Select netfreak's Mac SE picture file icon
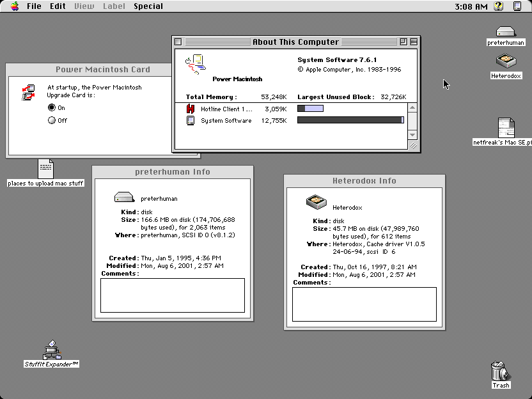Viewport: 532px width, 399px height. tap(506, 128)
